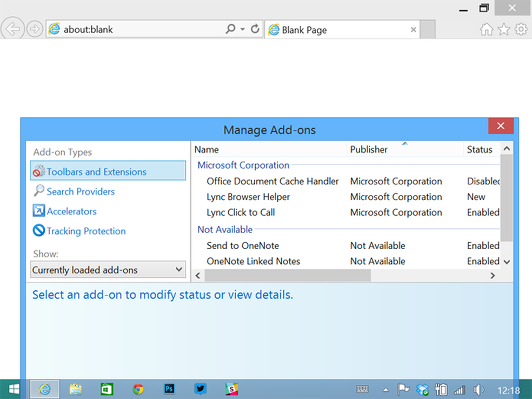The height and width of the screenshot is (399, 532).
Task: Enable the Office Document Cache Handler entry
Action: click(272, 181)
